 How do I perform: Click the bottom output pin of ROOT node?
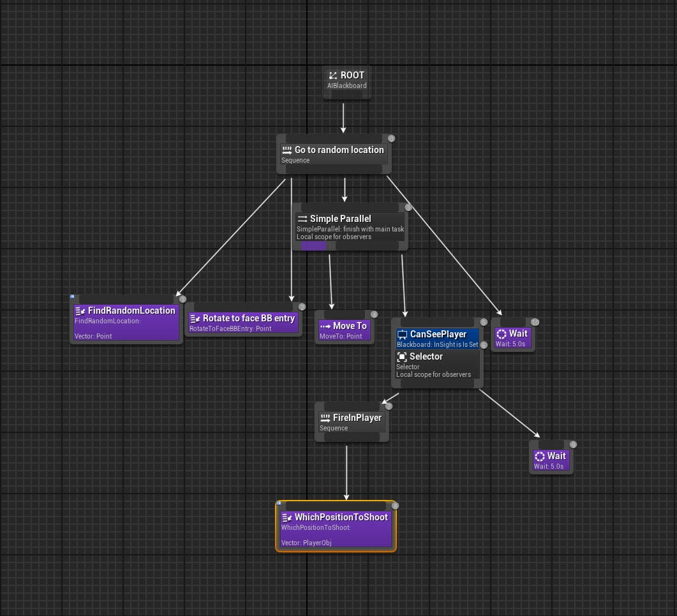[346, 96]
